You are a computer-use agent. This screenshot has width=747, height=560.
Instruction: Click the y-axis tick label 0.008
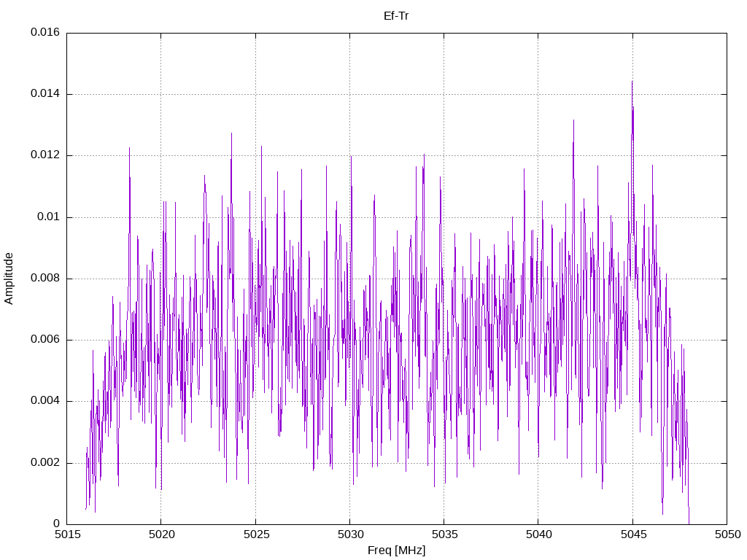[45, 279]
